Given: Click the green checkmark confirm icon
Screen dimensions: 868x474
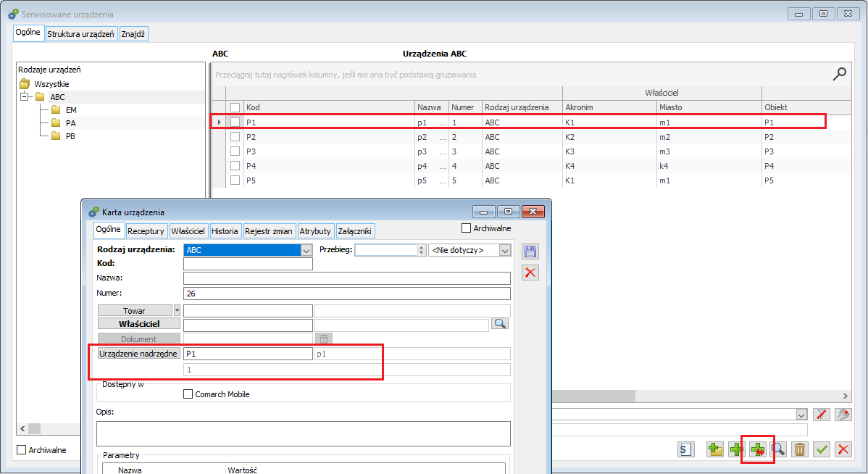Looking at the screenshot, I should (x=822, y=449).
